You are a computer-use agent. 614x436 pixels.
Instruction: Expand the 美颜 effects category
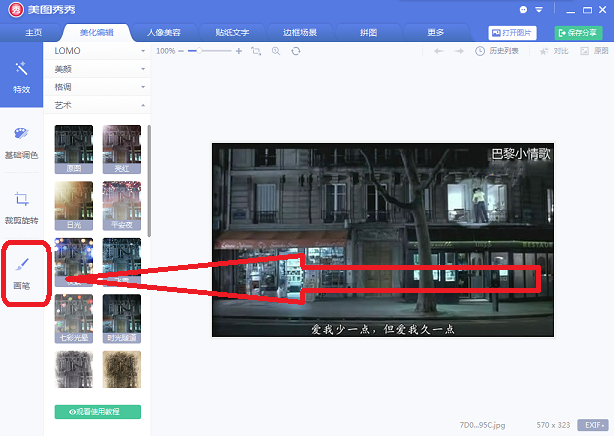tap(97, 69)
